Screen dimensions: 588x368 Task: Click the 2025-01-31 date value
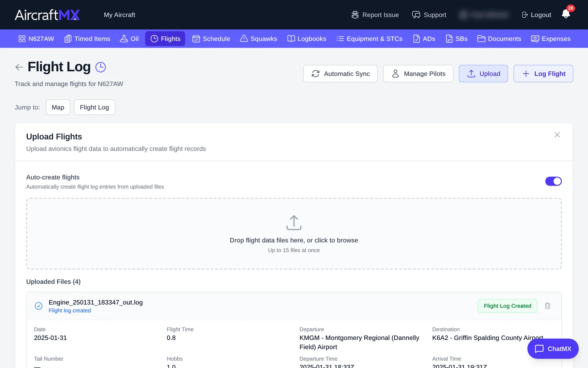pos(50,338)
